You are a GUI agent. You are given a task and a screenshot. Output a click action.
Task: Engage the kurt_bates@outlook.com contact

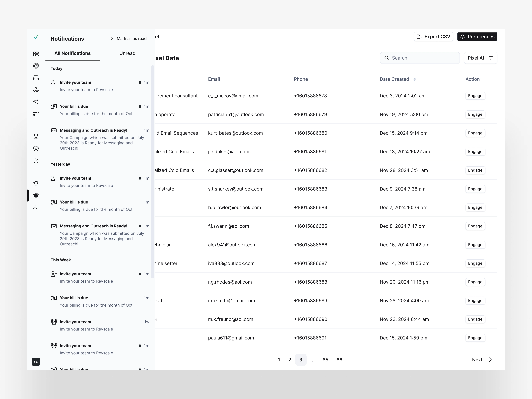475,133
